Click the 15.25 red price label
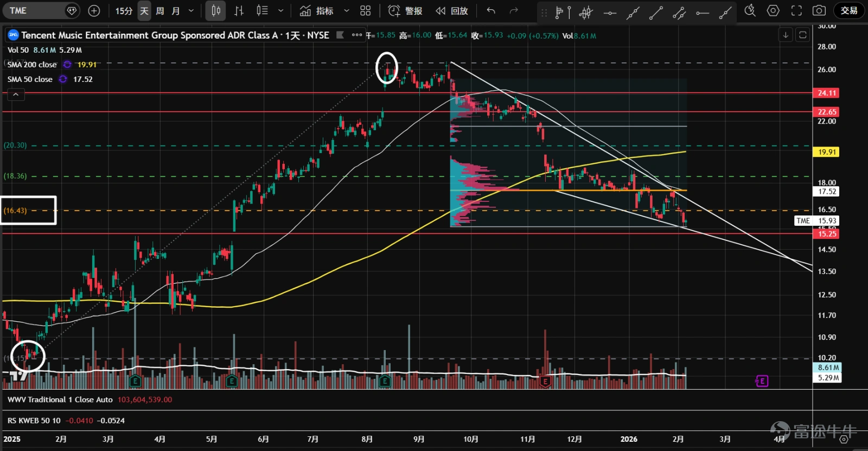 (826, 234)
